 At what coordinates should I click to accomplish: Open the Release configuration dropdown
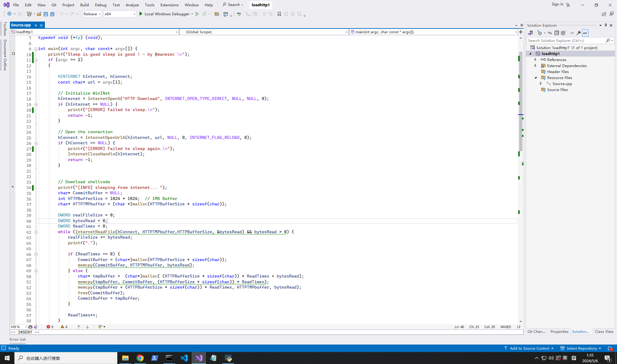point(92,14)
